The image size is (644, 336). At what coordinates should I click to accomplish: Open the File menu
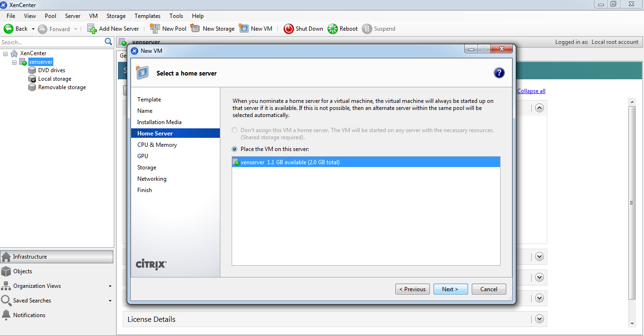click(x=11, y=16)
